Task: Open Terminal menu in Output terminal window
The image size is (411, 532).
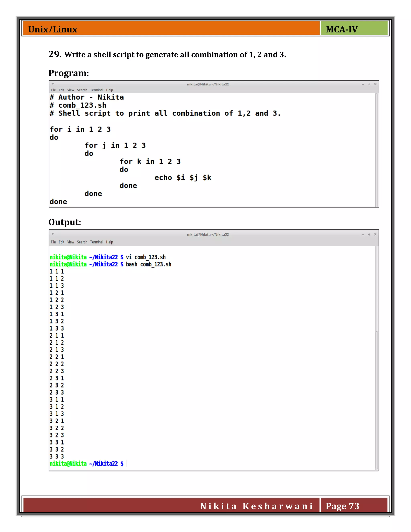Action: [x=96, y=242]
